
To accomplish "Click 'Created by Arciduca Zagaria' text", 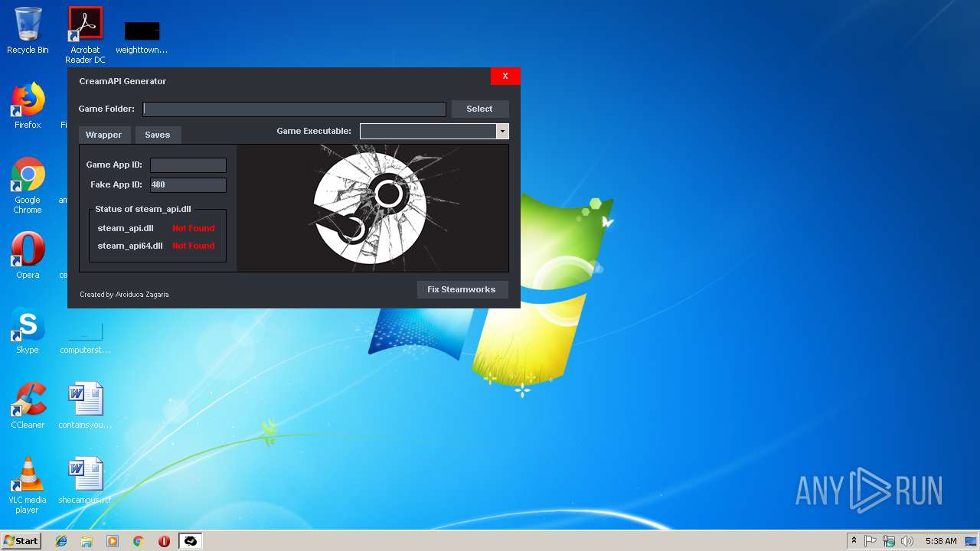I will tap(124, 294).
